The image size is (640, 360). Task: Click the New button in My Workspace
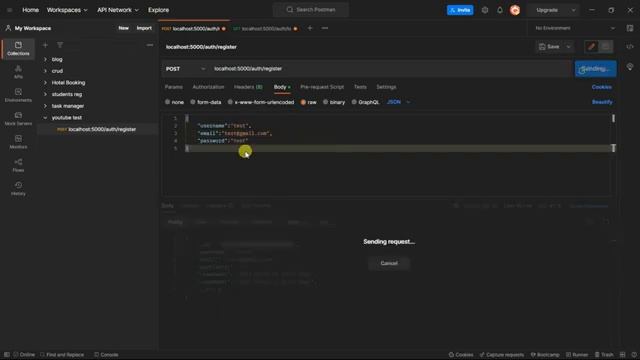coord(123,28)
